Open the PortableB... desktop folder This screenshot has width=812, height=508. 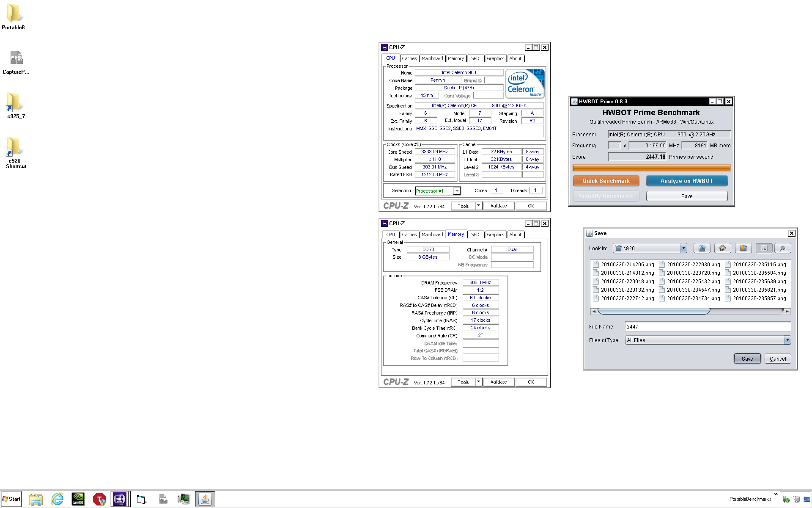(x=16, y=17)
